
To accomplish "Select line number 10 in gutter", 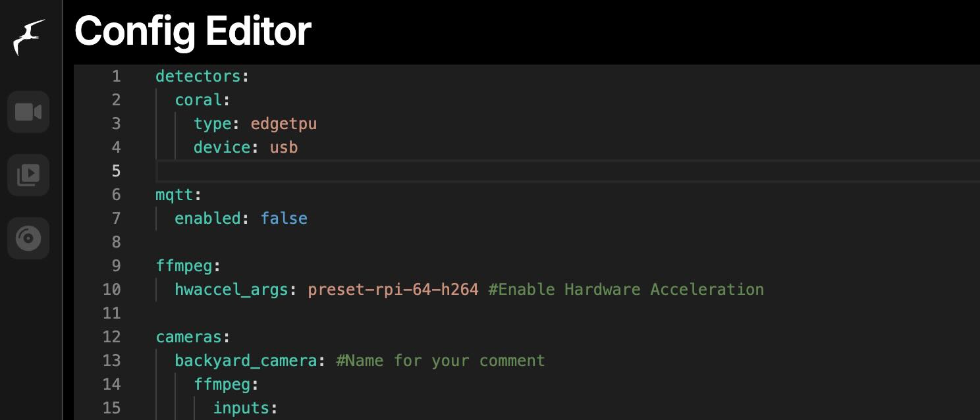I will [x=112, y=290].
